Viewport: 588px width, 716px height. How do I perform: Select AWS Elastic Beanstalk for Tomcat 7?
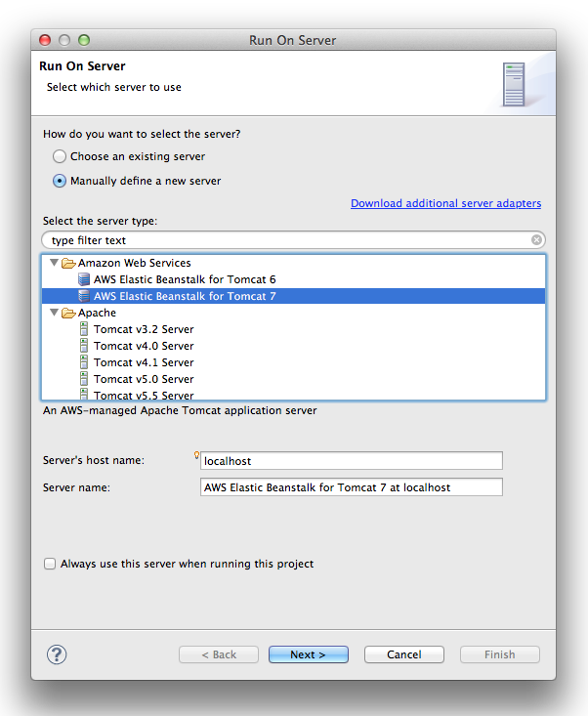(x=185, y=296)
